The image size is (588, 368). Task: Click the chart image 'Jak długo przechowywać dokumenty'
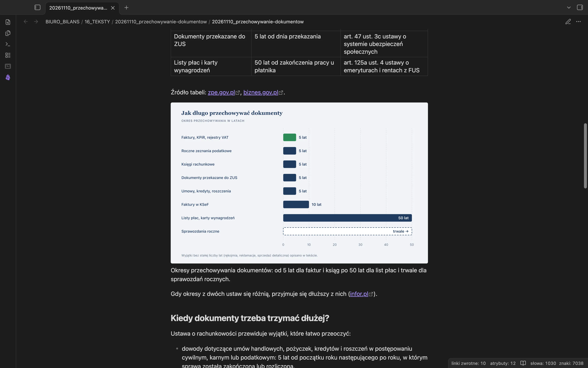tap(299, 183)
